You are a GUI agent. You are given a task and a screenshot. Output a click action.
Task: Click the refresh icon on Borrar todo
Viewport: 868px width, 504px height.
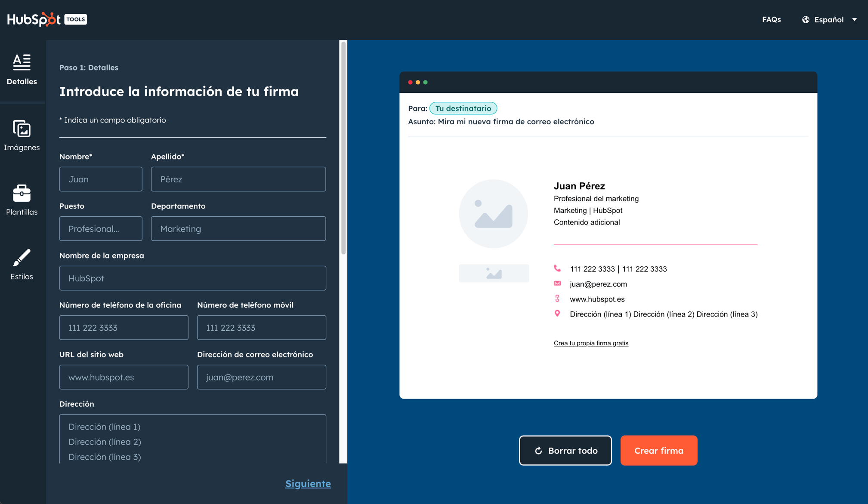tap(538, 451)
